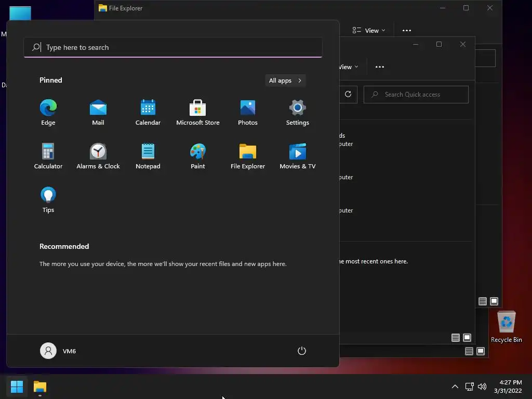
Task: Open the Calendar app
Action: click(148, 113)
